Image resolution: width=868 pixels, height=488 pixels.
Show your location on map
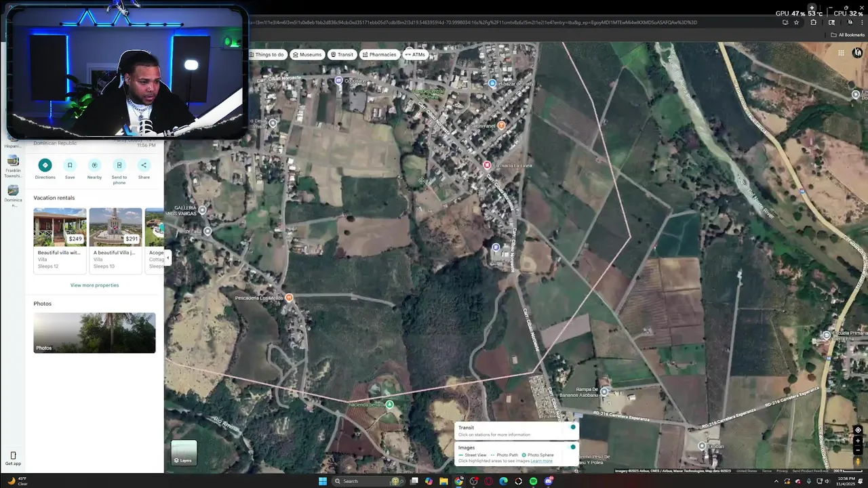click(858, 430)
